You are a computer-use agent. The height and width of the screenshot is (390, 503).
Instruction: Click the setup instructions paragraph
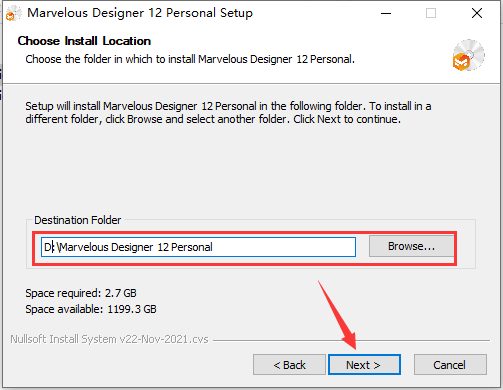pos(228,113)
